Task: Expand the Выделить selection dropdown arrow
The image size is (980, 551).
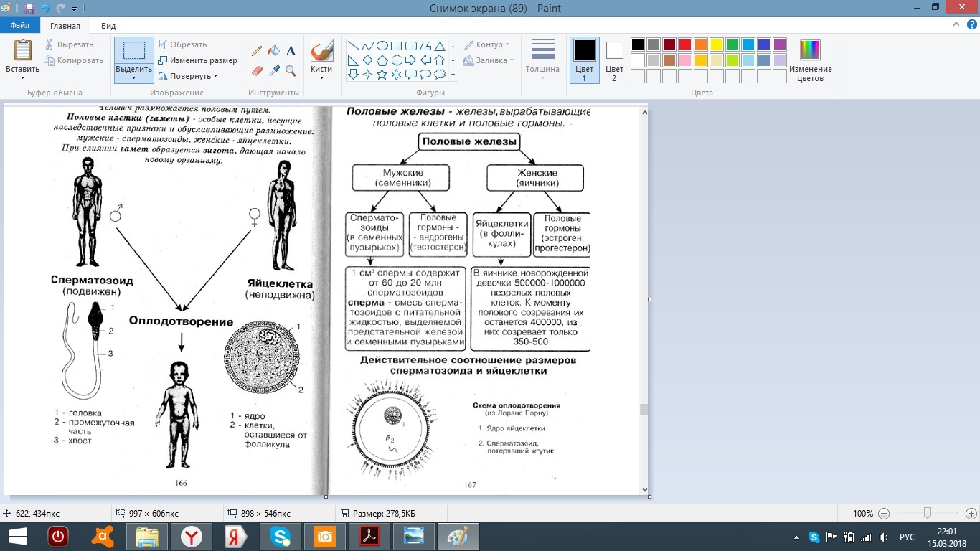Action: point(133,77)
